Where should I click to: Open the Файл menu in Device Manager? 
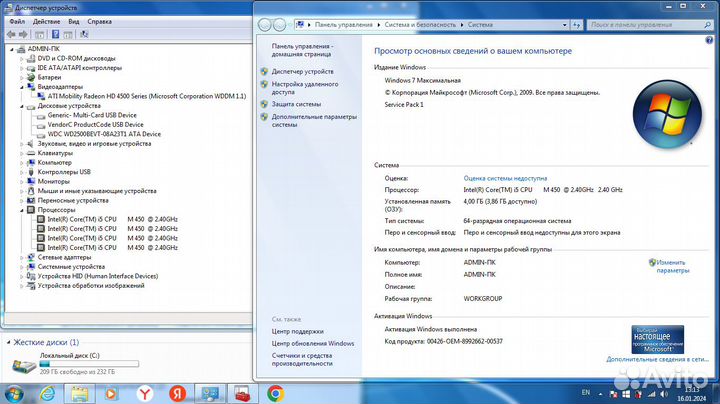[x=17, y=22]
